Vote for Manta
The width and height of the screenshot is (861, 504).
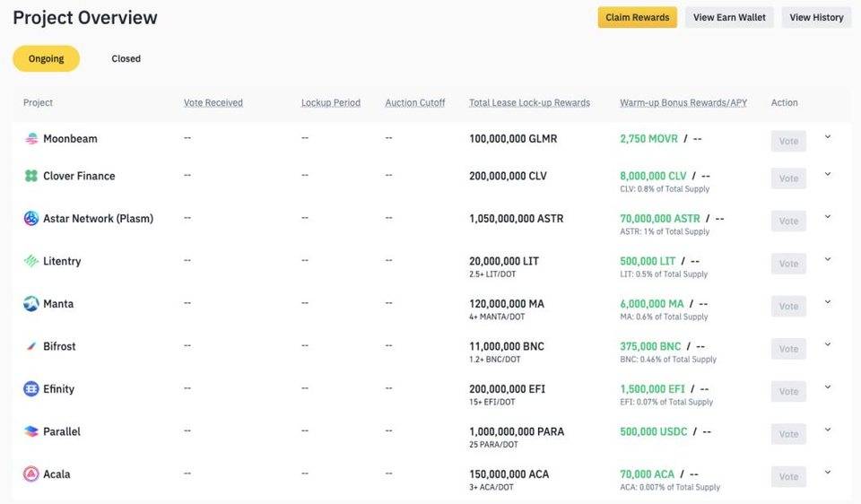pos(788,307)
